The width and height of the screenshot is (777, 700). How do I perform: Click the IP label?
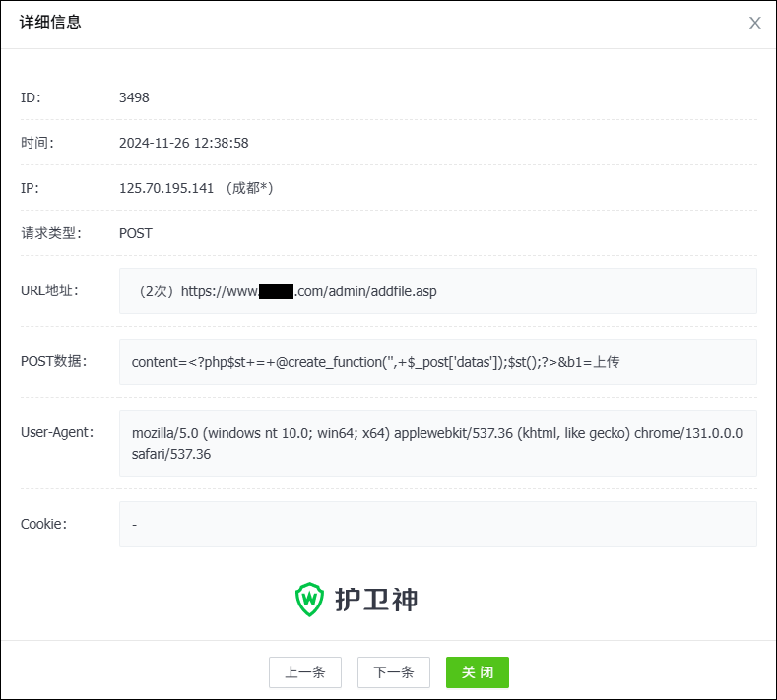coord(30,188)
